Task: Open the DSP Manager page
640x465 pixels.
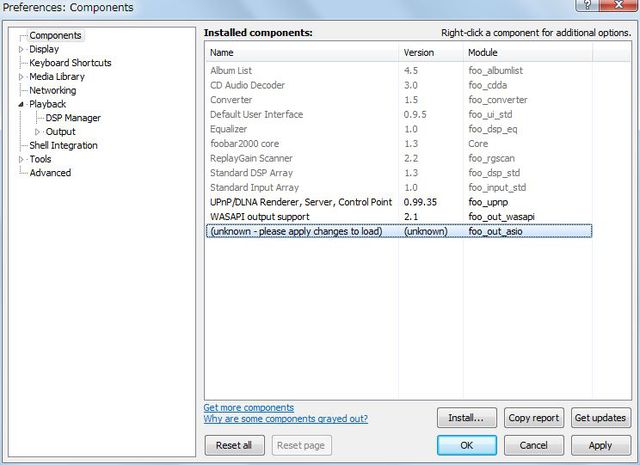Action: pyautogui.click(x=73, y=118)
